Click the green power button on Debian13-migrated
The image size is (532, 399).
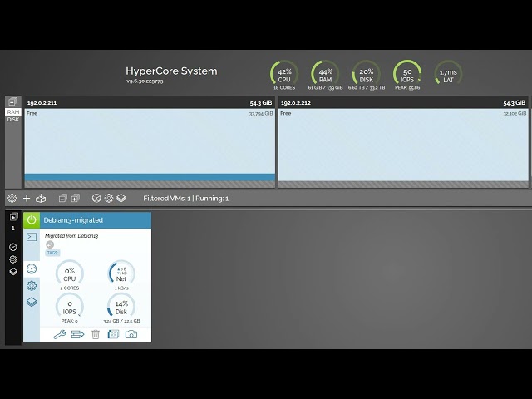pos(32,219)
